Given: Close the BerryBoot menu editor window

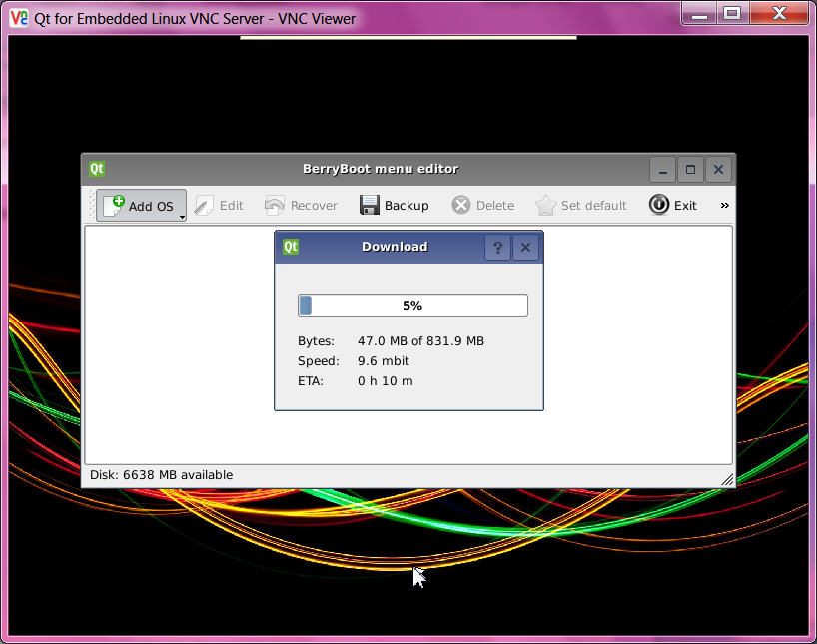Looking at the screenshot, I should pos(718,170).
